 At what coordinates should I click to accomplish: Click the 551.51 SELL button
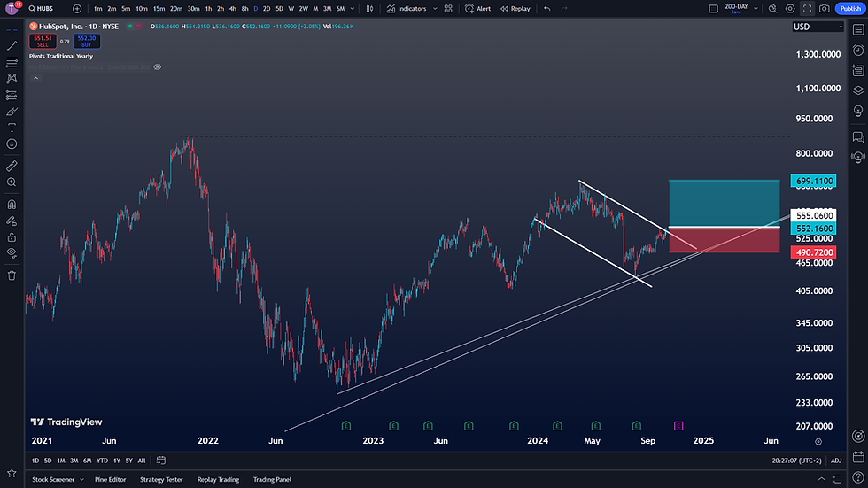(x=43, y=41)
